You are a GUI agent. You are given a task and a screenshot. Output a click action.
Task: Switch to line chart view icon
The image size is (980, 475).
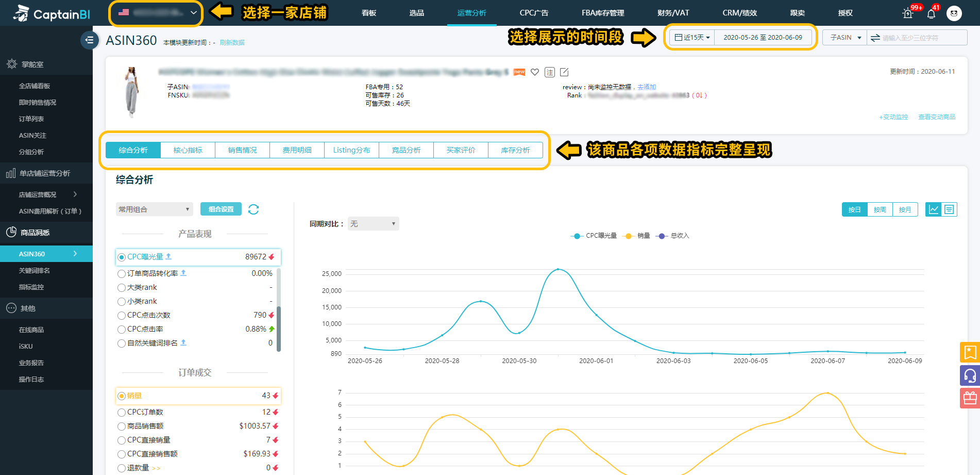pyautogui.click(x=934, y=209)
